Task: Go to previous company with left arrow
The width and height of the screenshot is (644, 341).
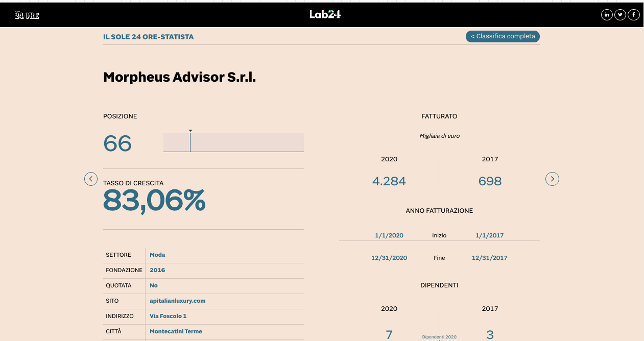Action: tap(91, 179)
